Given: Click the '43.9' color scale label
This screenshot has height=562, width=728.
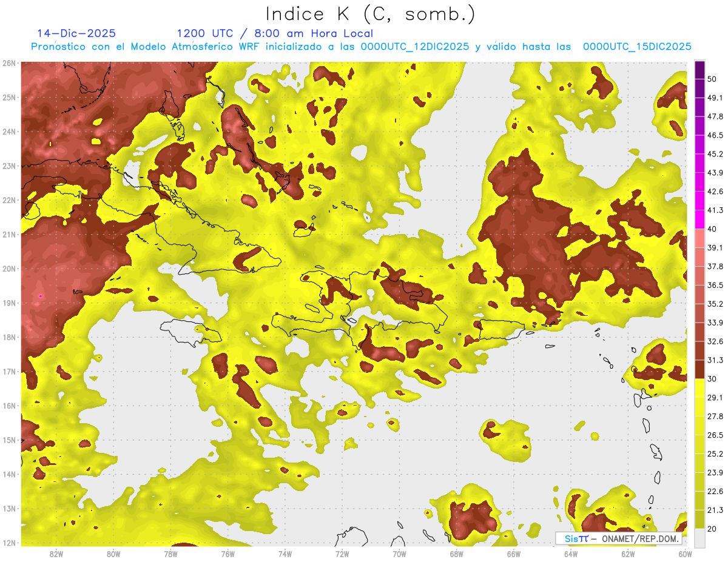Looking at the screenshot, I should 716,173.
